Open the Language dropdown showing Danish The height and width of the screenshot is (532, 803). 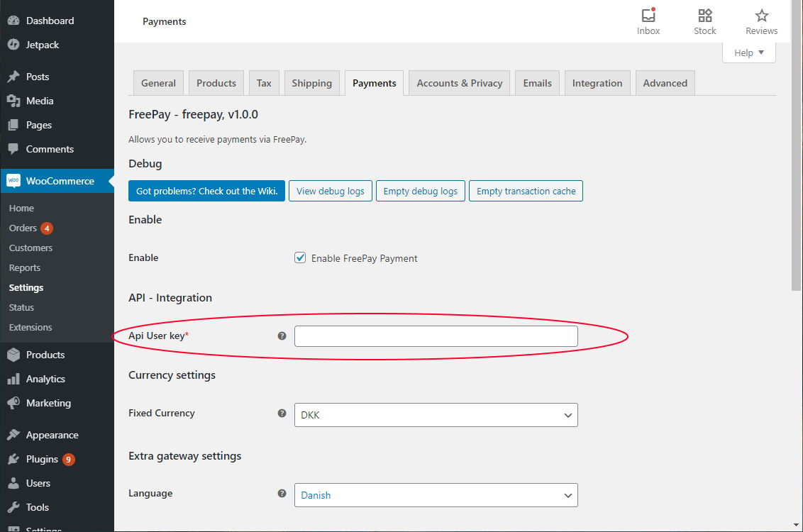tap(436, 495)
